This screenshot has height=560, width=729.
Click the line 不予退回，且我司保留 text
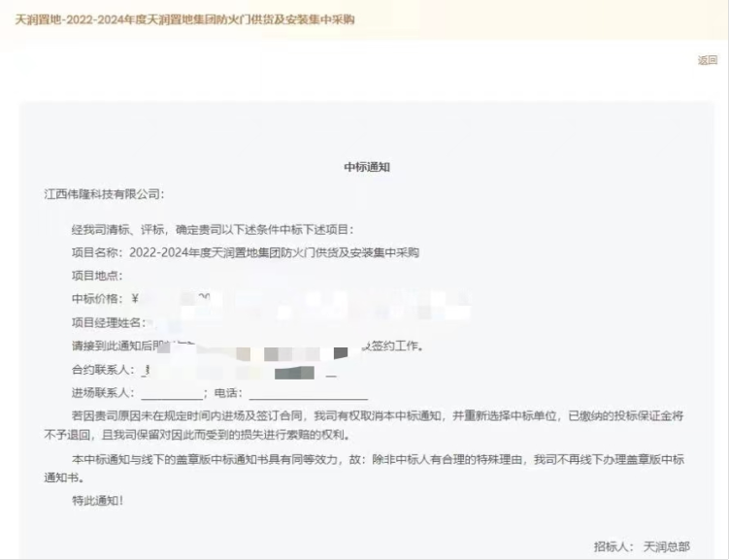(198, 435)
